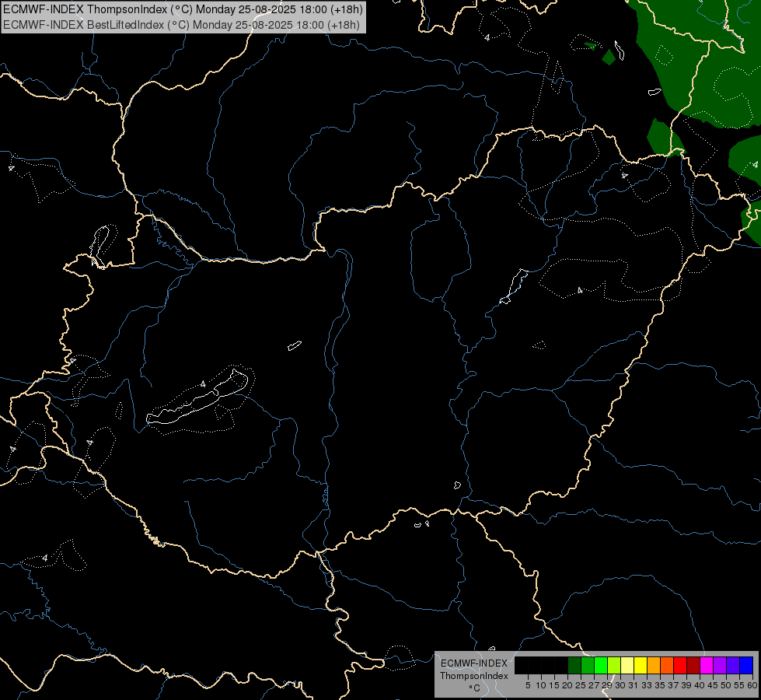Click the legend scale value 27
The width and height of the screenshot is (761, 700).
594,685
